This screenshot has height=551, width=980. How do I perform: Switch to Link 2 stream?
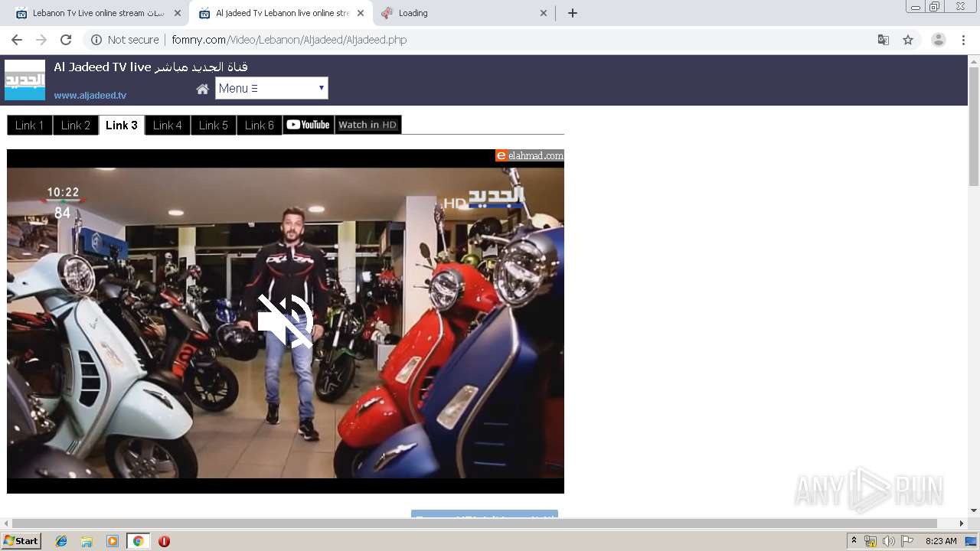pyautogui.click(x=76, y=125)
